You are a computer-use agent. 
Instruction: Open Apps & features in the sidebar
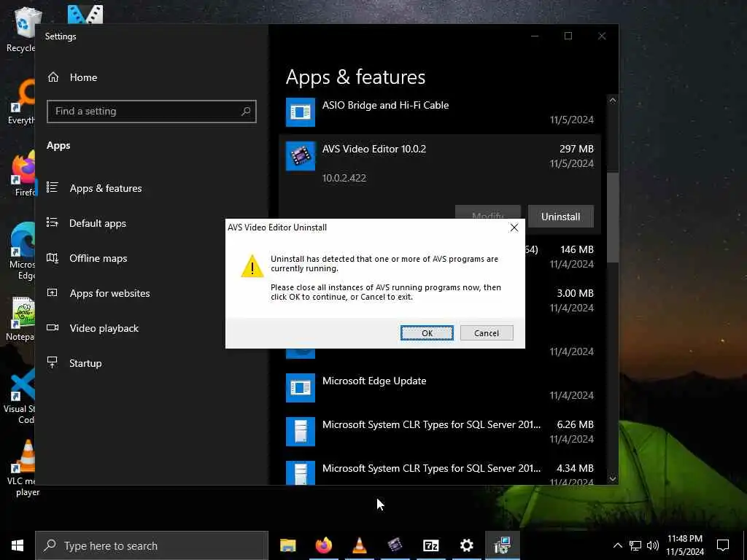pos(105,188)
